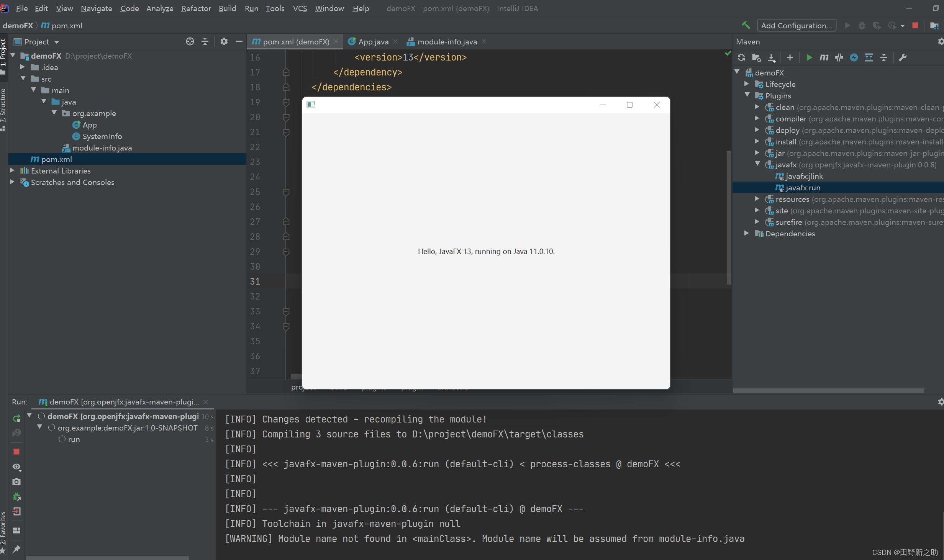Image resolution: width=944 pixels, height=560 pixels.
Task: Collapse the src folder
Action: click(x=23, y=79)
